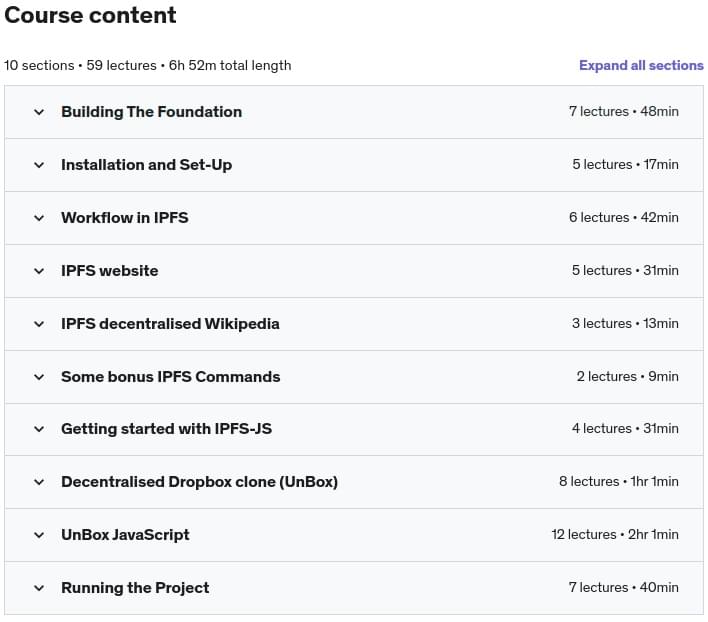Expand the Installation and Set-Up chevron

tap(39, 165)
